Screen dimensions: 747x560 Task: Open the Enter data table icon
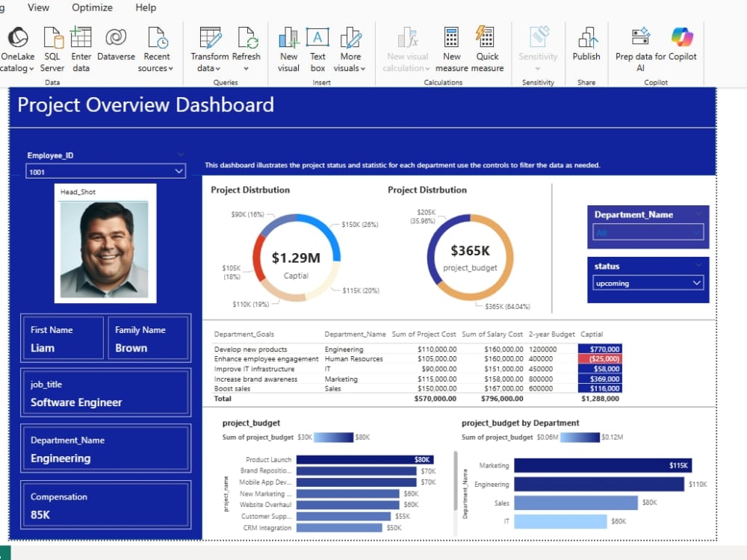pyautogui.click(x=81, y=37)
